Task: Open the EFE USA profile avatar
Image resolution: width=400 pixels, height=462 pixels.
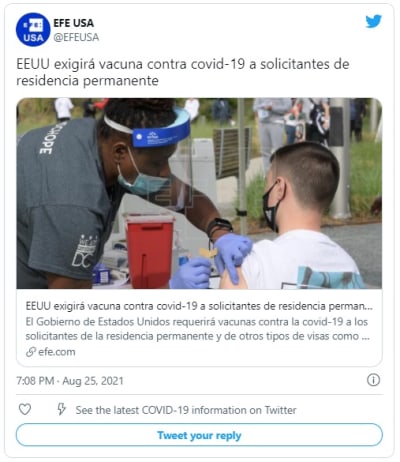Action: 33,29
